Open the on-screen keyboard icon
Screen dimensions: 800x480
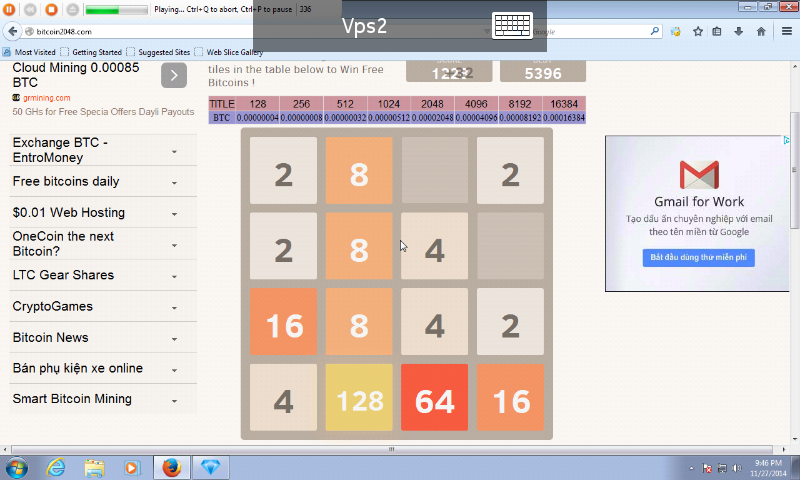(513, 25)
